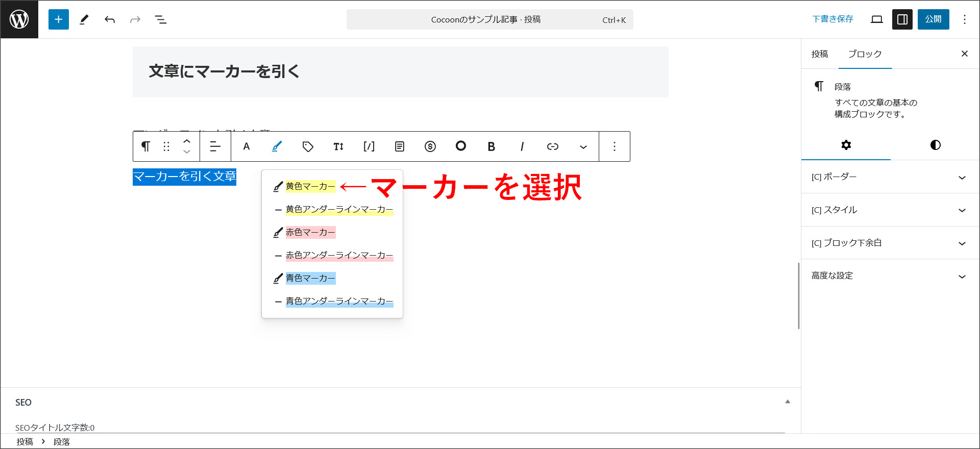Click the selected マーカーを引く文章 paragraph
Viewport: 980px width, 449px height.
(x=184, y=177)
